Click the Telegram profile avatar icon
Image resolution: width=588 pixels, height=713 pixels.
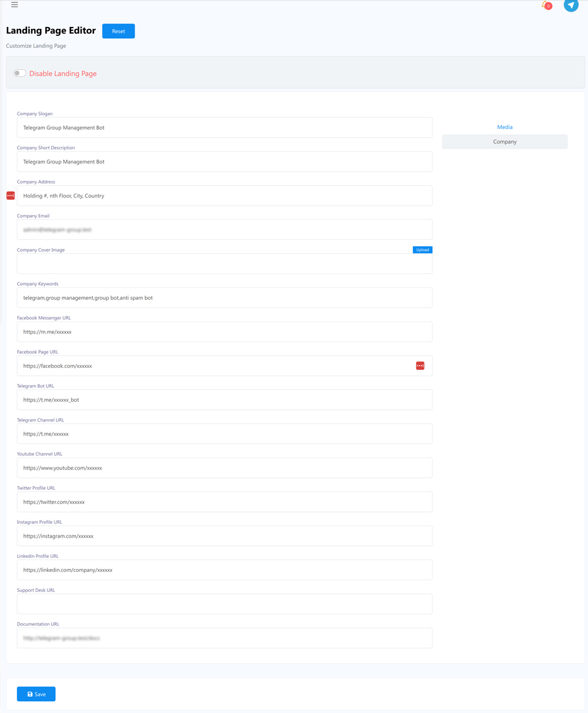click(570, 5)
